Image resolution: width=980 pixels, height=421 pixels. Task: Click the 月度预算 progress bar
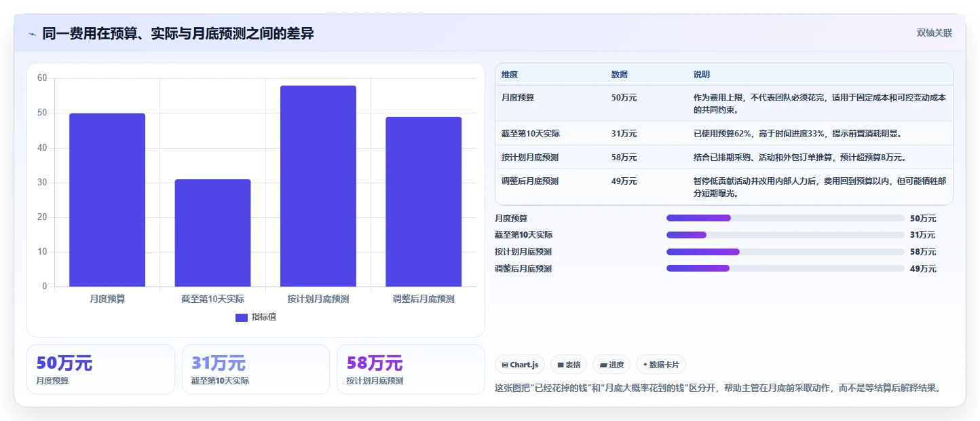click(785, 218)
